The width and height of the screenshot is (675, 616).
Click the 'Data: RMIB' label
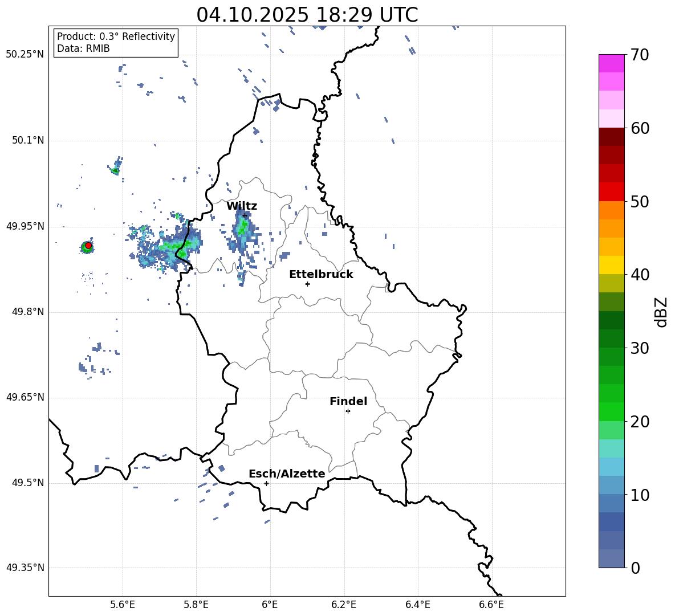tap(83, 48)
